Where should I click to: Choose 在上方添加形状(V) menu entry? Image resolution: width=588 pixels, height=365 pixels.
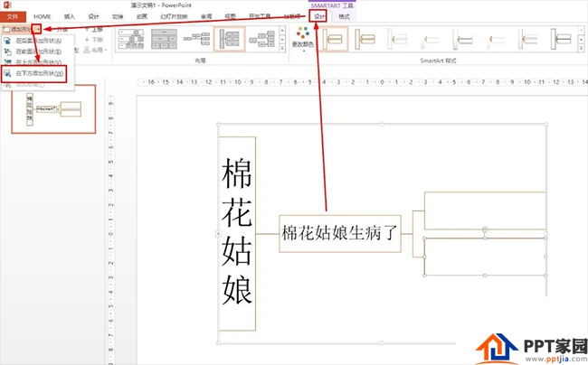tap(37, 62)
